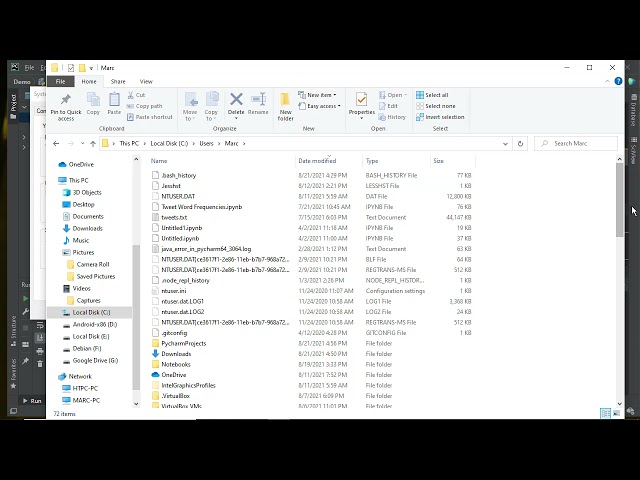Collapse the ribbon with chevron
The width and height of the screenshot is (640, 480).
click(607, 81)
